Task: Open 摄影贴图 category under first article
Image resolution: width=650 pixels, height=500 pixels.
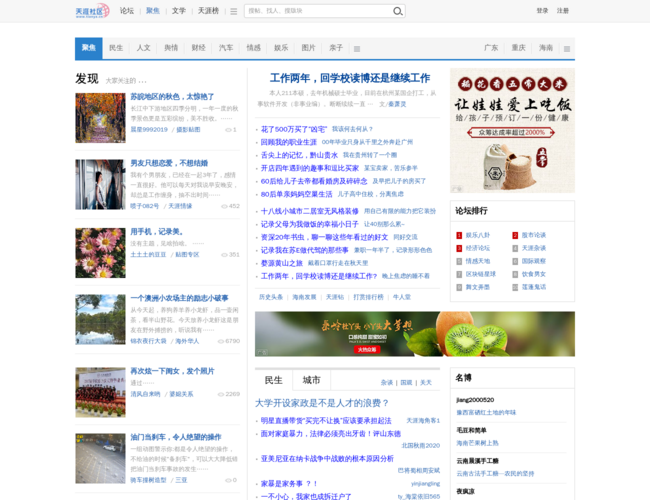Action: pos(188,130)
